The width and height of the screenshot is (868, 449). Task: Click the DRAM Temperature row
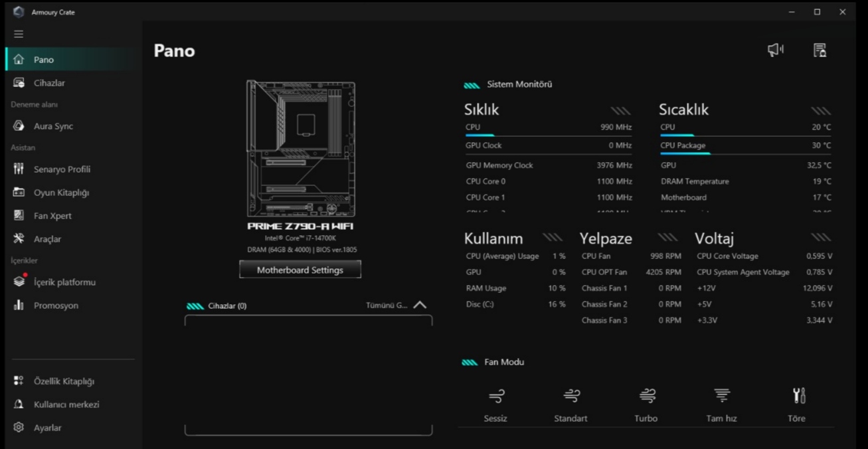pyautogui.click(x=745, y=181)
